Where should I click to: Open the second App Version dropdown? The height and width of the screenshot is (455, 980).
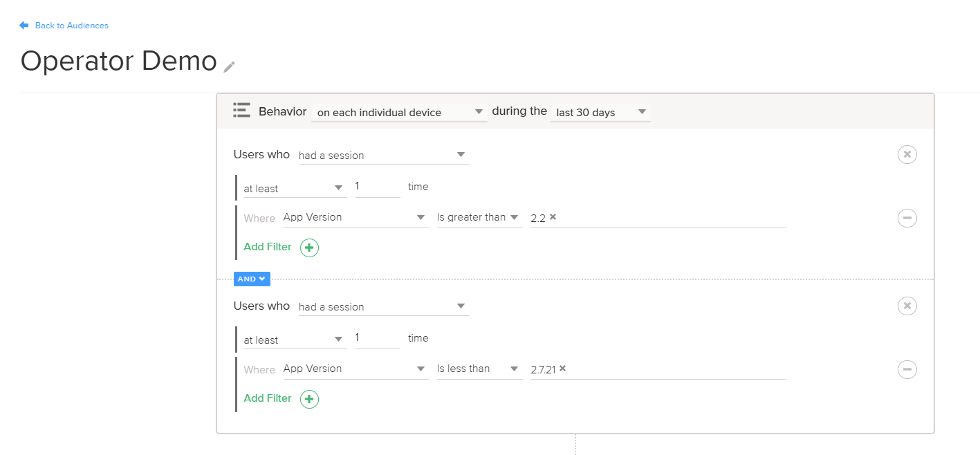pyautogui.click(x=355, y=369)
